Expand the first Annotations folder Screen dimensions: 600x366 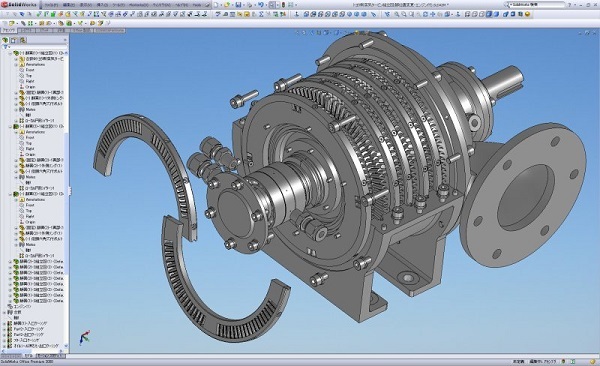16,65
